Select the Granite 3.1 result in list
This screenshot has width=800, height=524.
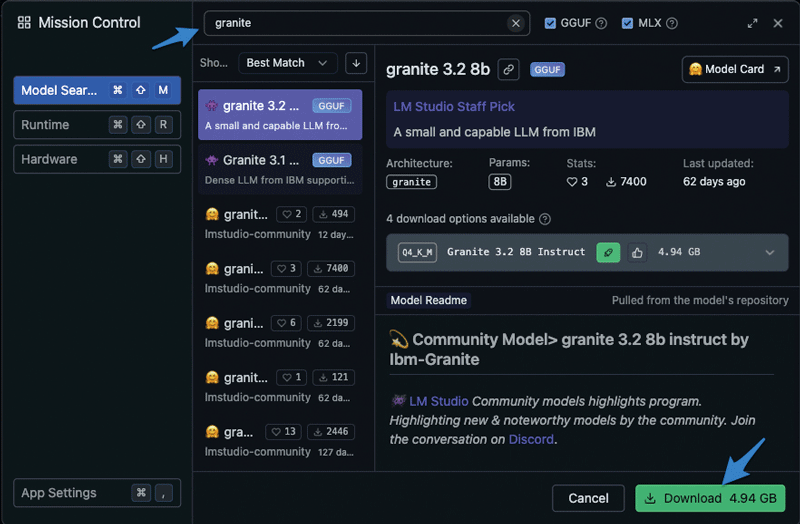point(280,169)
